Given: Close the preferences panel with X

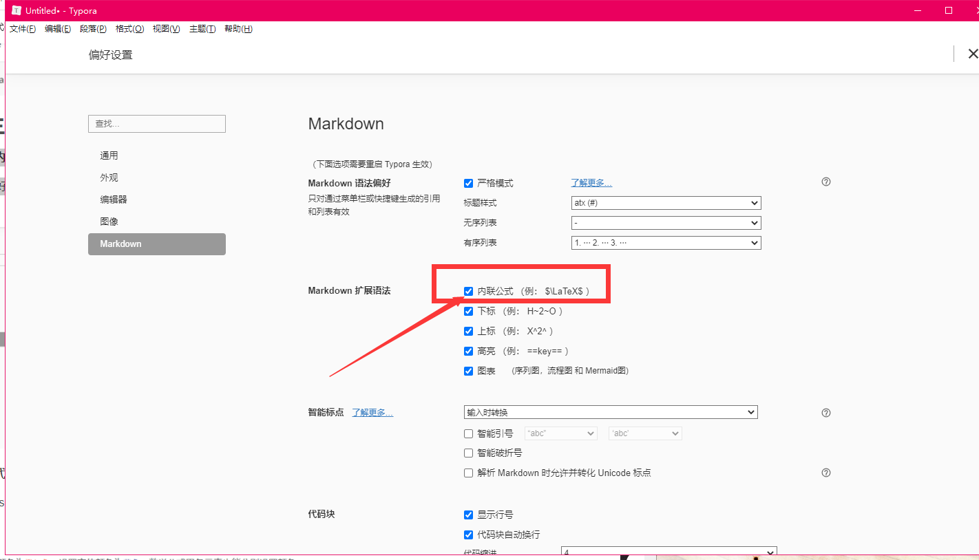Looking at the screenshot, I should (x=973, y=54).
